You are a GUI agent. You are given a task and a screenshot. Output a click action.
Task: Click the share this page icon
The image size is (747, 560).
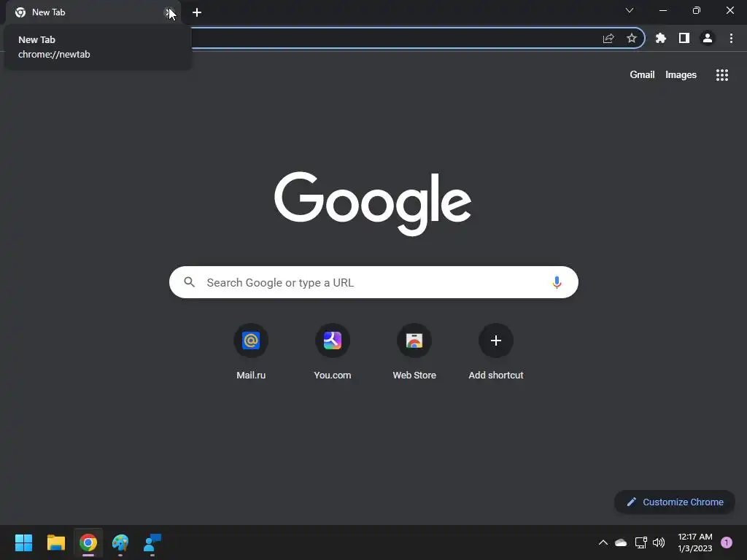point(608,39)
